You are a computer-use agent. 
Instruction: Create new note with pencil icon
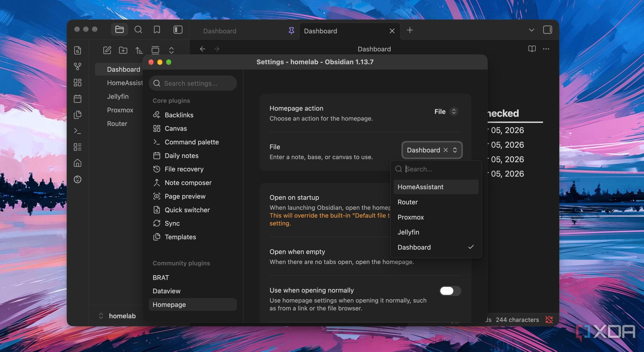[x=107, y=50]
